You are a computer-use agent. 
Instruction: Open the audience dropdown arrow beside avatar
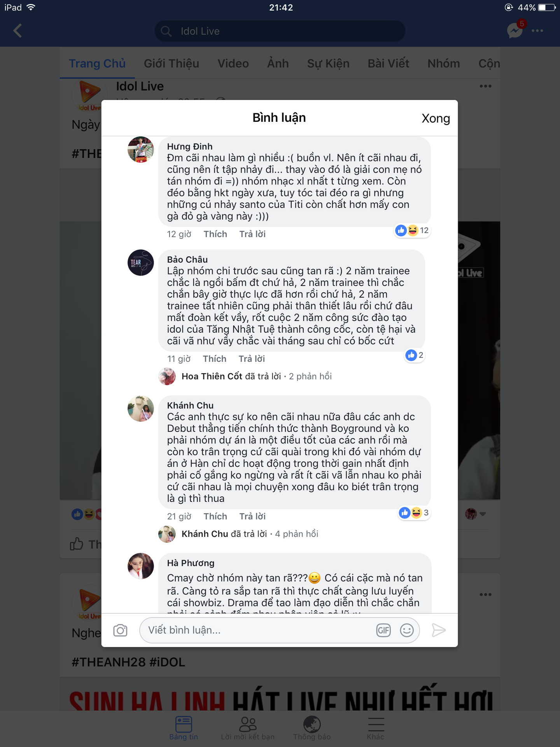click(x=483, y=514)
